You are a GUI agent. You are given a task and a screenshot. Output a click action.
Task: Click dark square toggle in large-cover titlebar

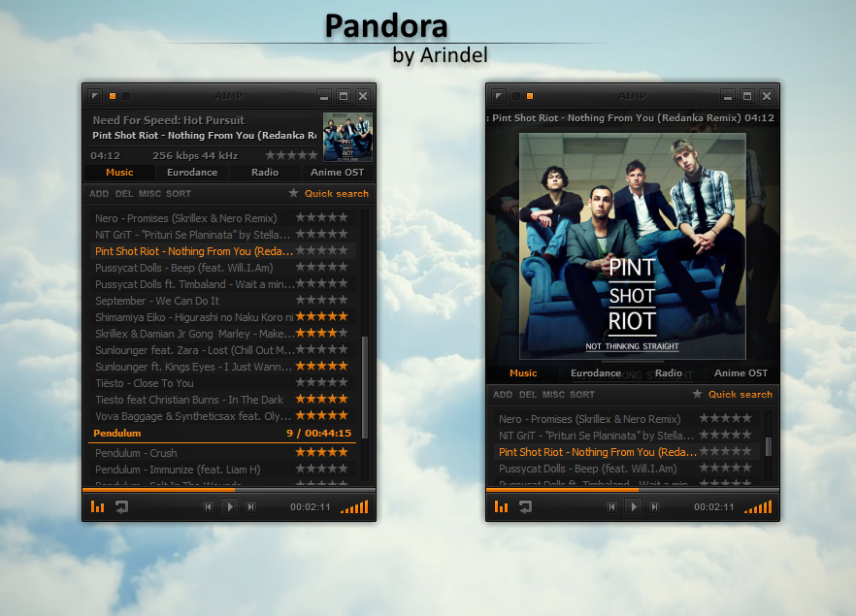tap(516, 96)
